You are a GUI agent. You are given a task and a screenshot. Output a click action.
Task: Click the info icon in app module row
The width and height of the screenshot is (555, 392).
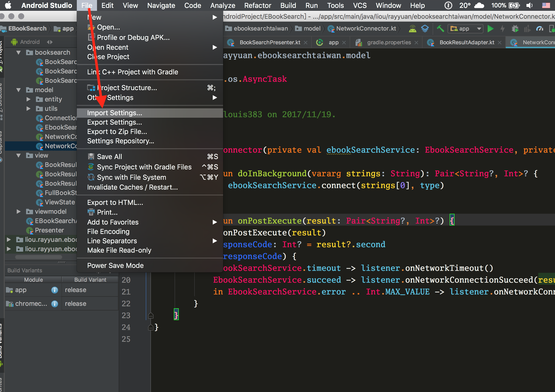click(55, 290)
